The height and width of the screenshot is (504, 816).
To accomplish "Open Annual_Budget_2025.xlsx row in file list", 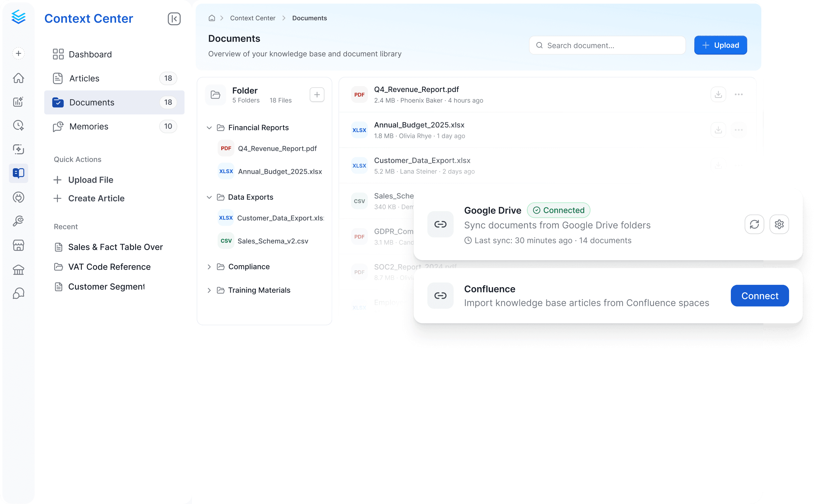I will (547, 130).
